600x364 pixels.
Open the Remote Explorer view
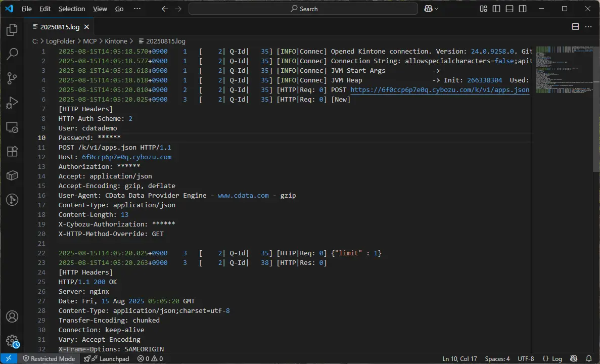pyautogui.click(x=12, y=127)
